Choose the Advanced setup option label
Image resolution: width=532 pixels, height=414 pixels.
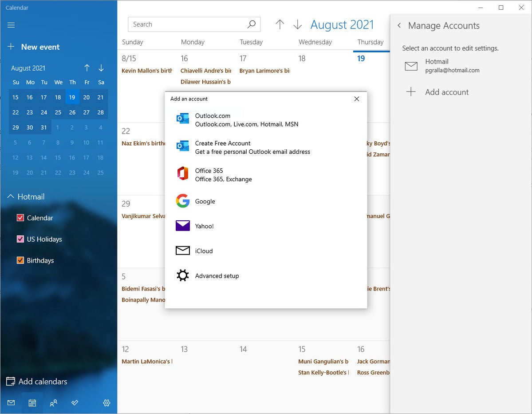[x=217, y=276]
